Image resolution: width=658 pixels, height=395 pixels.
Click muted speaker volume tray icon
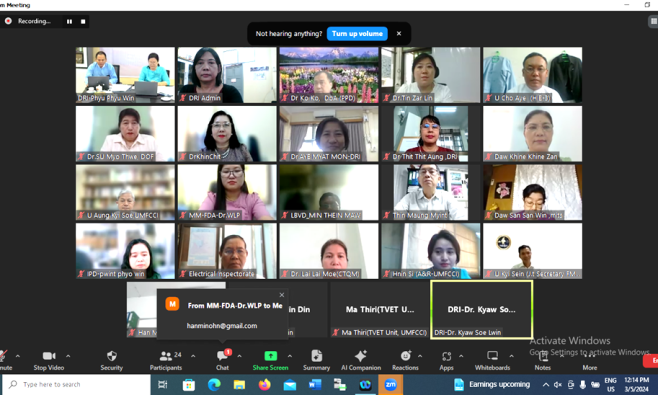click(558, 385)
